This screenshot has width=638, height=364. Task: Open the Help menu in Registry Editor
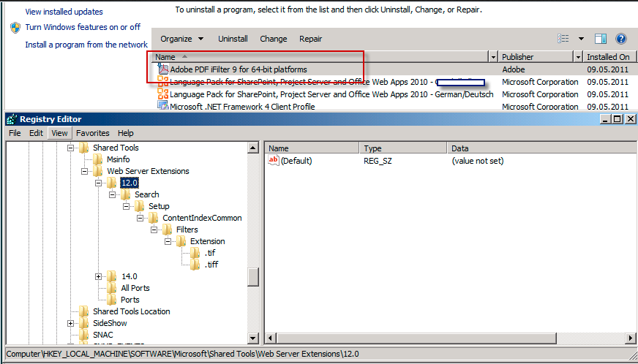pyautogui.click(x=126, y=133)
